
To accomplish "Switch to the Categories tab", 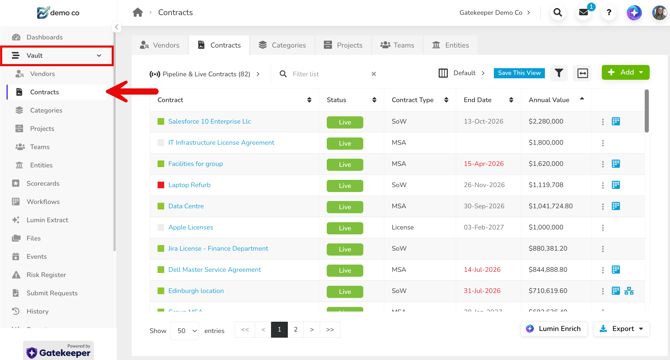I will (x=282, y=45).
